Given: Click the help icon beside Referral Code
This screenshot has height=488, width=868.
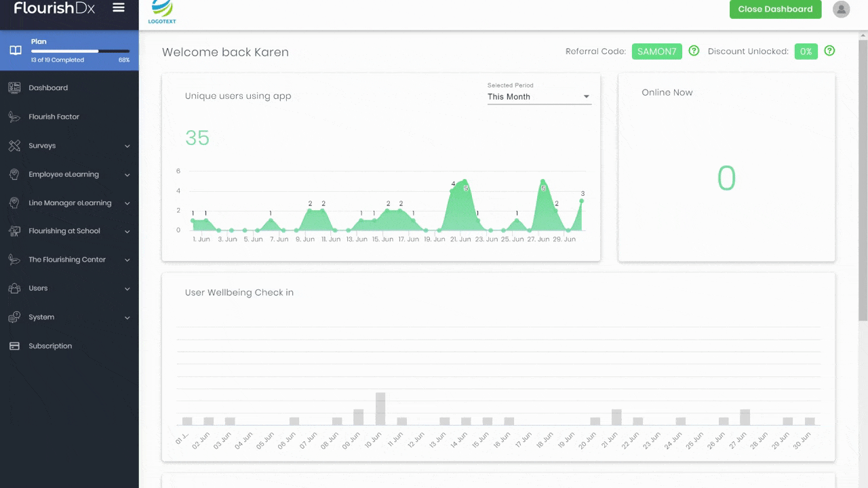Looking at the screenshot, I should click(694, 51).
